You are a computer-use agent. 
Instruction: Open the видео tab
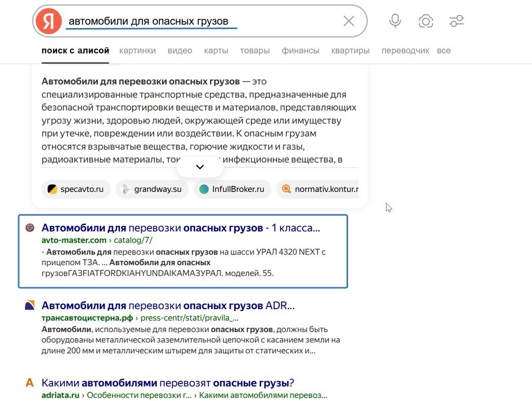point(179,50)
